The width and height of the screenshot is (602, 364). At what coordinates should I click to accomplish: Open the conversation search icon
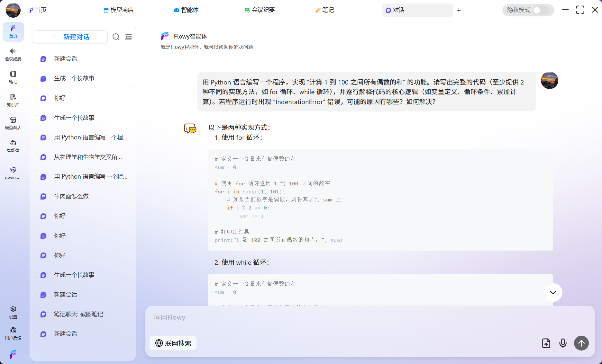pos(116,37)
